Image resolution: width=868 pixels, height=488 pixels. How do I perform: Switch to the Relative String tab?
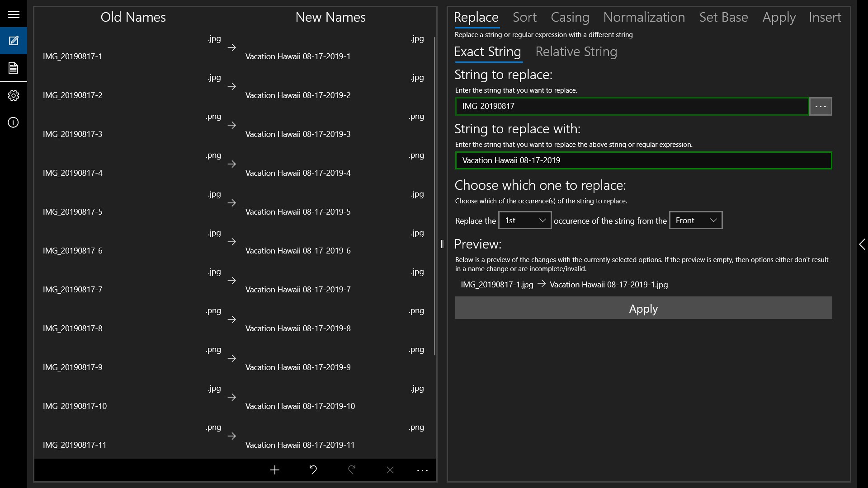pos(576,52)
